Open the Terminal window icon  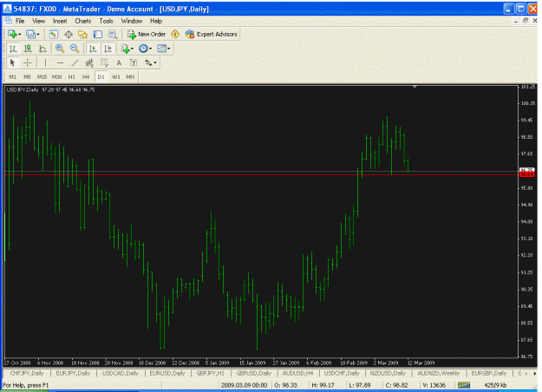(x=98, y=34)
